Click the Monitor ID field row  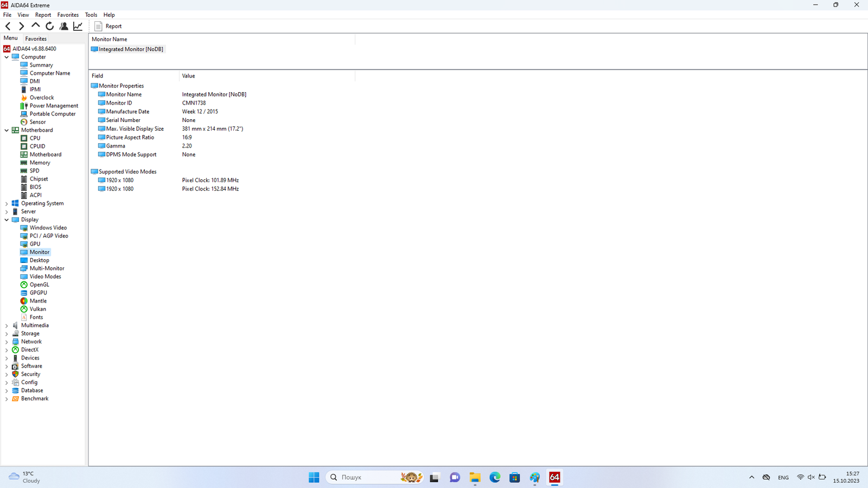(x=119, y=103)
